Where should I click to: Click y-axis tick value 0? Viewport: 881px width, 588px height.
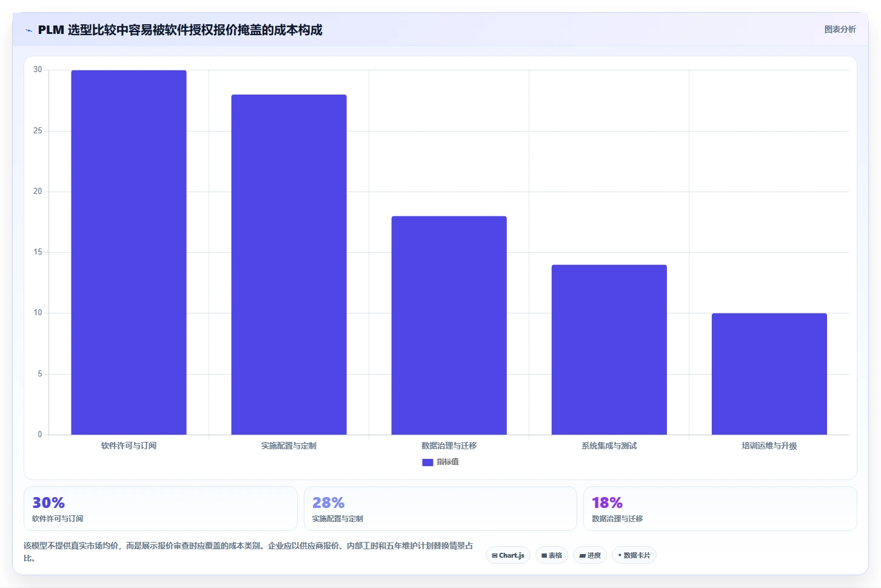40,435
